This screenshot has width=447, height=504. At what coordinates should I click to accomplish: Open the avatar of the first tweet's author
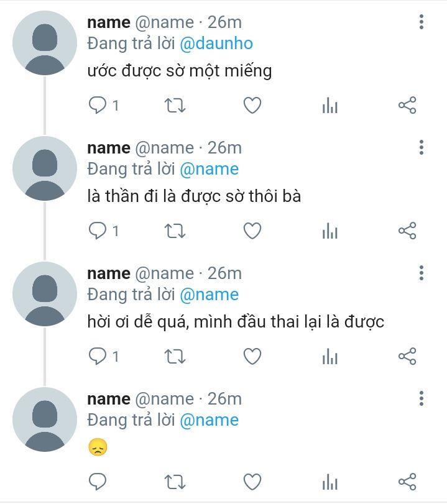[45, 43]
